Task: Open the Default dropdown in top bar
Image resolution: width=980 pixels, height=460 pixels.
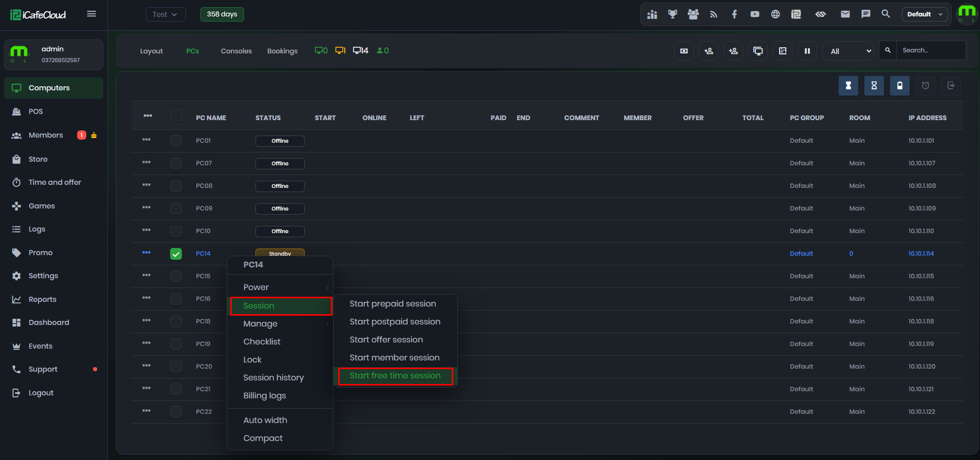Action: pos(924,14)
